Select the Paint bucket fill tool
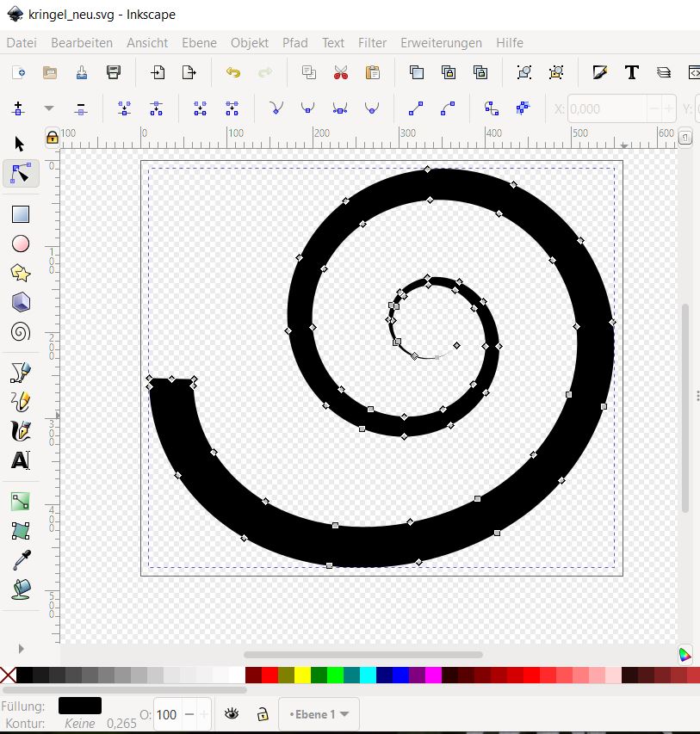 [x=21, y=589]
